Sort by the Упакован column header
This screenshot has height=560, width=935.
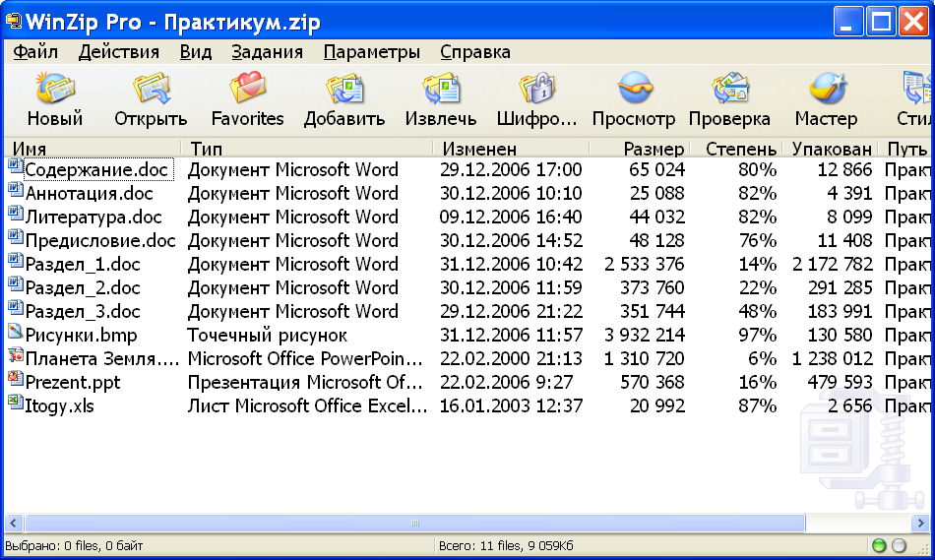pyautogui.click(x=830, y=148)
